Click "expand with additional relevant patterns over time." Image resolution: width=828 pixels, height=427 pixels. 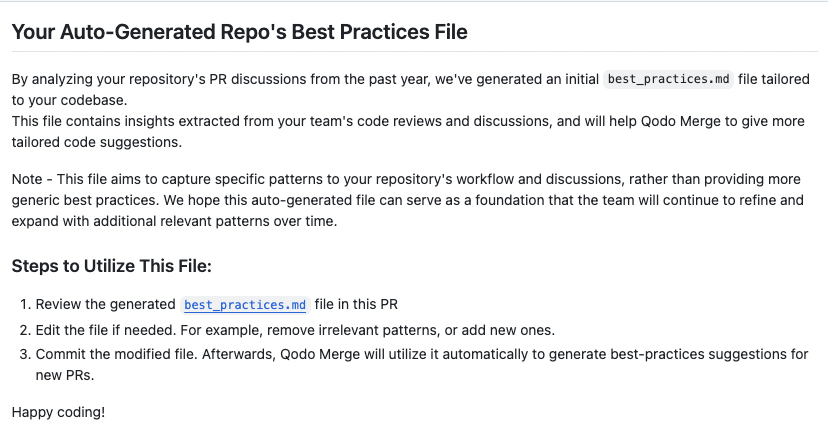174,221
